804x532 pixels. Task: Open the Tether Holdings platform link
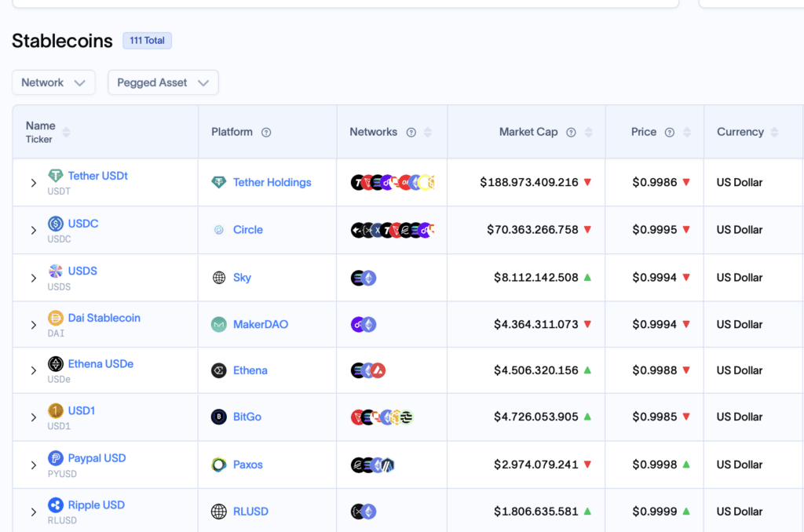click(x=272, y=182)
